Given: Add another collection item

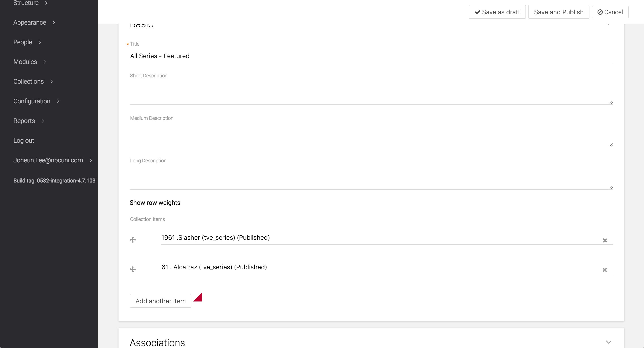Looking at the screenshot, I should coord(161,301).
